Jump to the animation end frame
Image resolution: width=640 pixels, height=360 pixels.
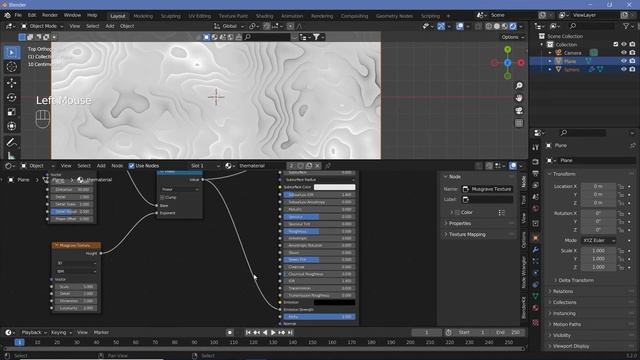click(290, 333)
